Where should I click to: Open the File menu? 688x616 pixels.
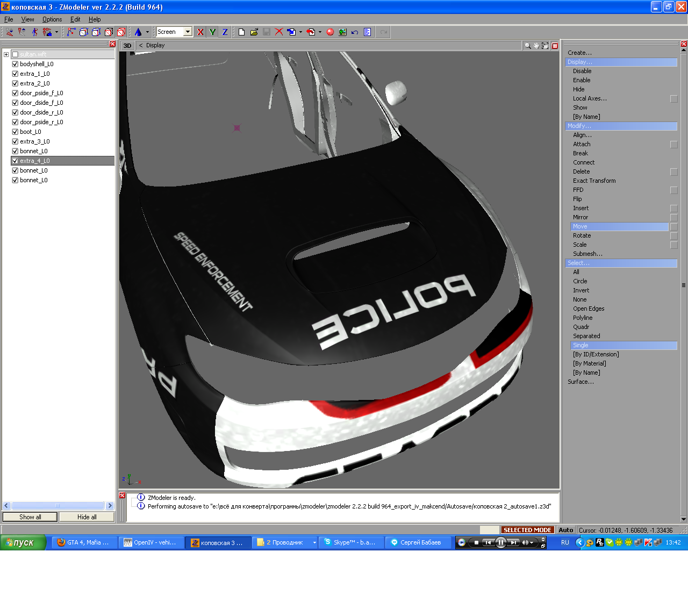click(9, 19)
